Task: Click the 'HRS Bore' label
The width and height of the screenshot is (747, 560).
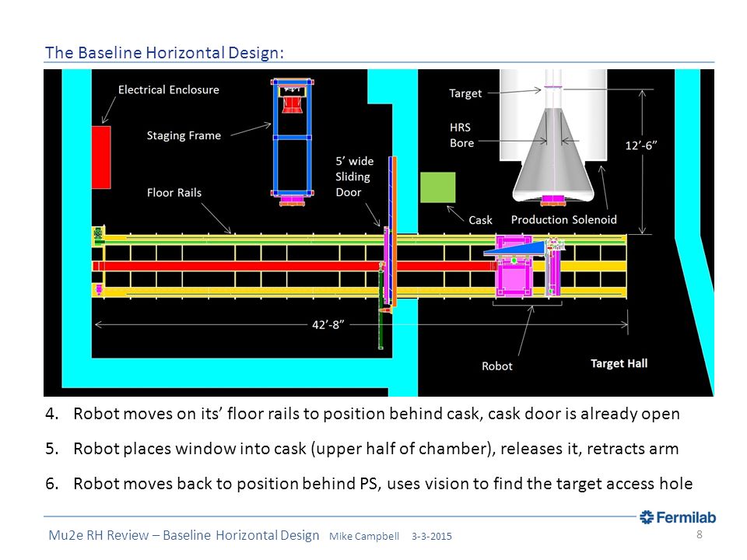Action: 461,135
